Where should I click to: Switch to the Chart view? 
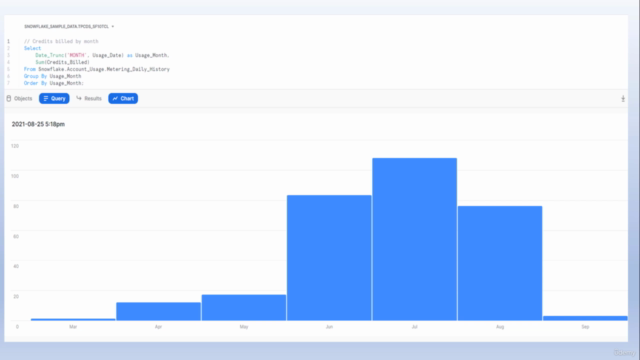pyautogui.click(x=123, y=98)
